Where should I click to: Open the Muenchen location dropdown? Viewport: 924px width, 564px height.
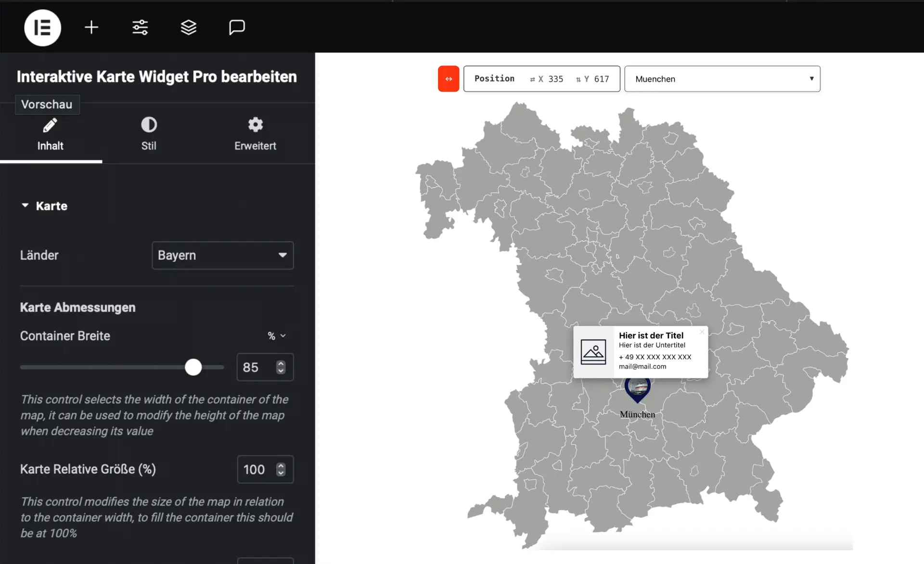pos(722,79)
